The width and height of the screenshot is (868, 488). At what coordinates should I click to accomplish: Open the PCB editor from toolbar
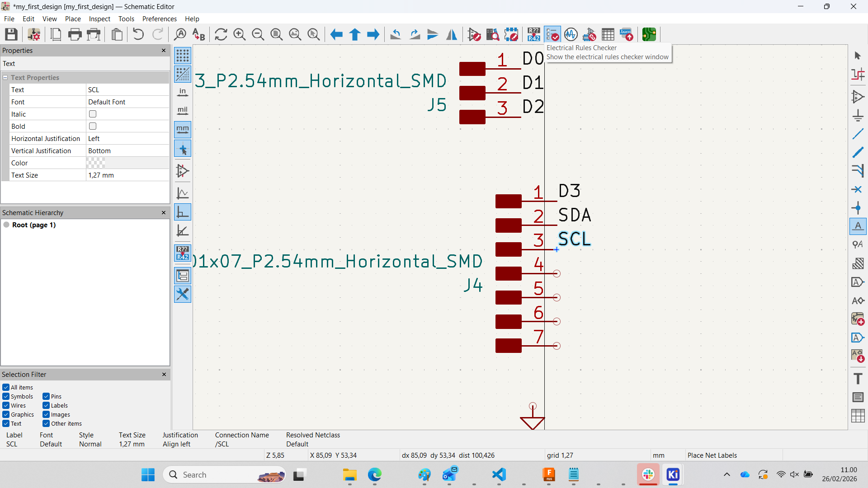(649, 34)
